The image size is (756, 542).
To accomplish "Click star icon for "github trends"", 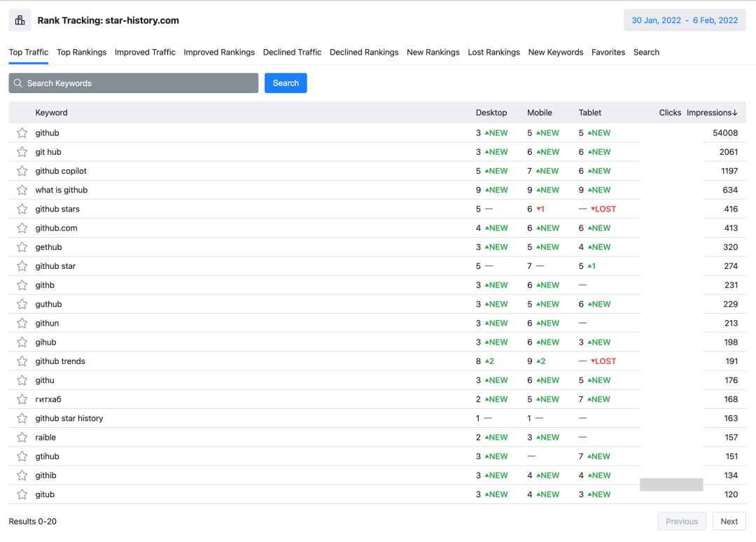I will point(22,361).
